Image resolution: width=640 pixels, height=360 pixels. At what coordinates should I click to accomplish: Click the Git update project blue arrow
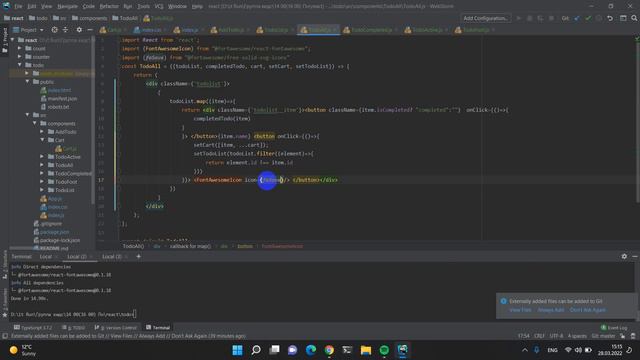pos(577,18)
